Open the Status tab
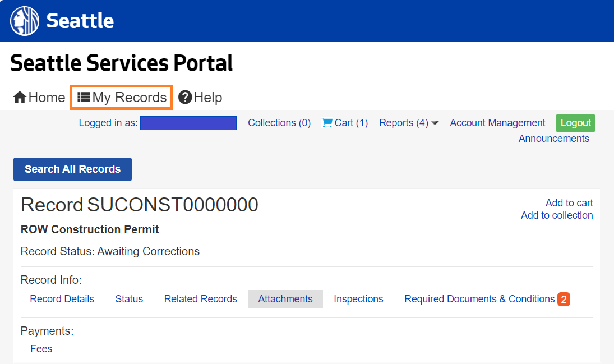This screenshot has height=364, width=614. 129,299
